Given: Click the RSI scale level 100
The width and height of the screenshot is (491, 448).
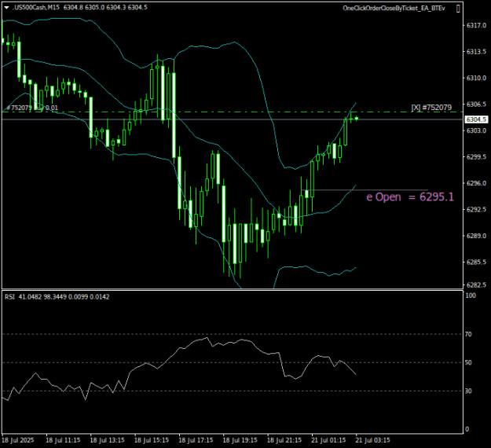Looking at the screenshot, I should pyautogui.click(x=471, y=296).
